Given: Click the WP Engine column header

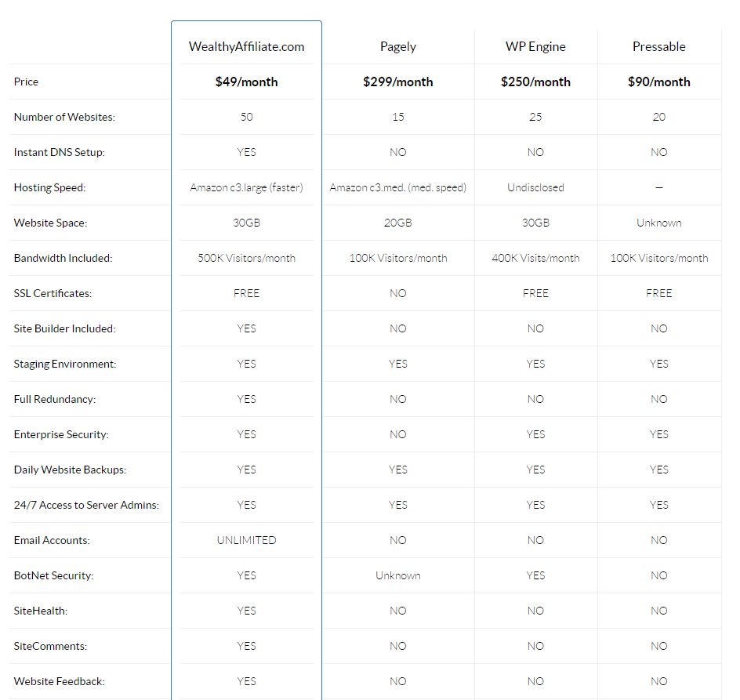Looking at the screenshot, I should (535, 47).
